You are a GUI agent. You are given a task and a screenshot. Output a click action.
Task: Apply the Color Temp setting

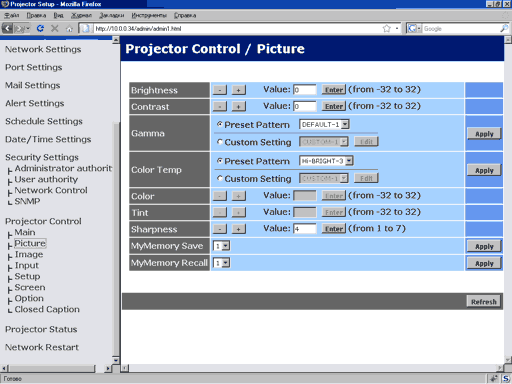pyautogui.click(x=484, y=170)
